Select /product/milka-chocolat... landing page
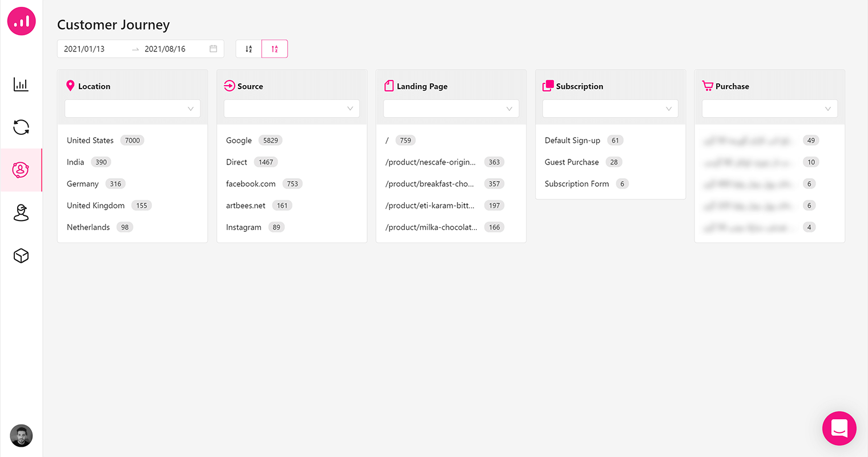This screenshot has height=457, width=868. 451,227
